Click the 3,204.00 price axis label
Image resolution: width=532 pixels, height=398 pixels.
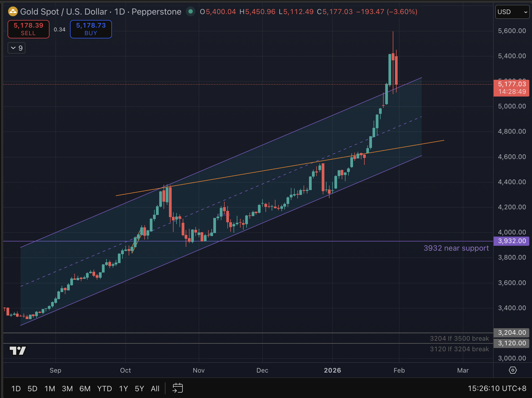[511, 333]
